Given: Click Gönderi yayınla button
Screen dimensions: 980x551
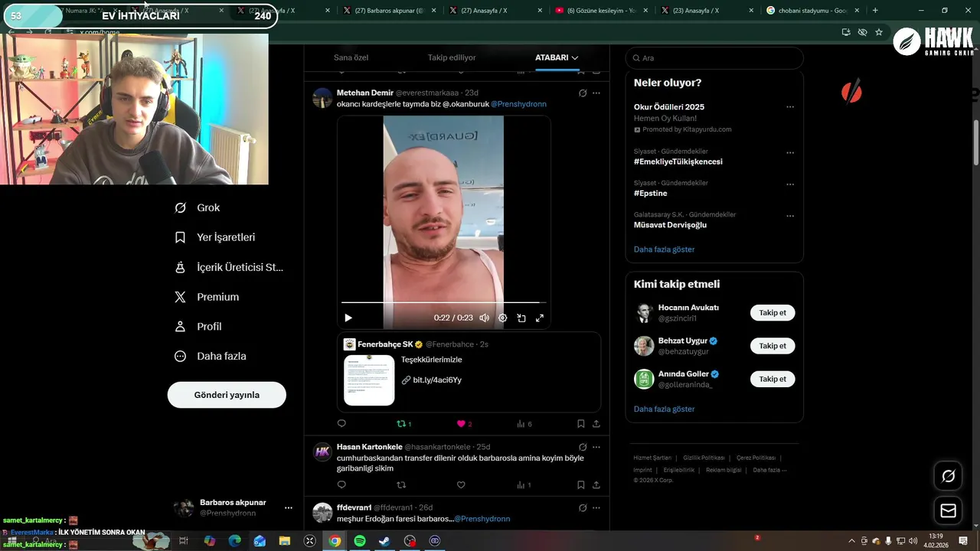Looking at the screenshot, I should pyautogui.click(x=227, y=395).
